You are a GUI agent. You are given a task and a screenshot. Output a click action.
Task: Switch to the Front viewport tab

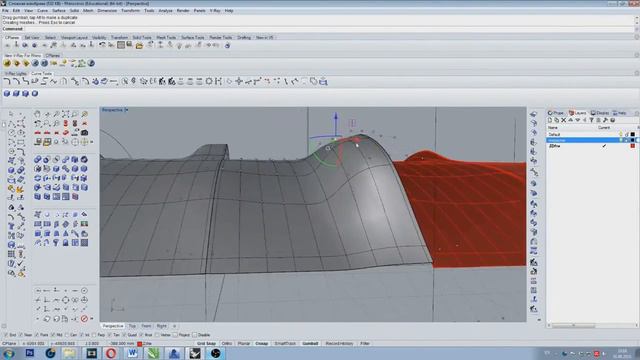click(x=146, y=326)
